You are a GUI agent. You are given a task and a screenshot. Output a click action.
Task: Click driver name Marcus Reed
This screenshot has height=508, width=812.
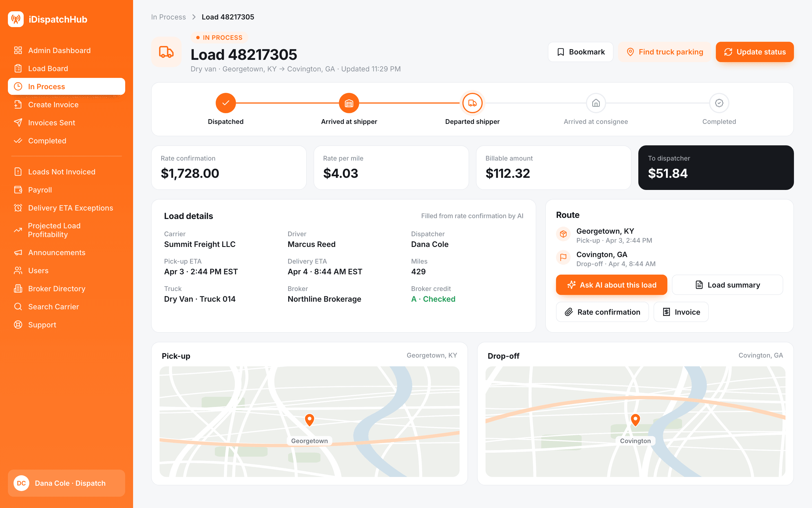[x=311, y=244]
